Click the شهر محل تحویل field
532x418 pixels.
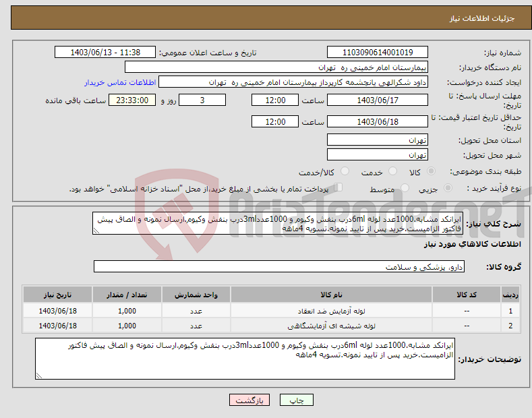pos(378,154)
